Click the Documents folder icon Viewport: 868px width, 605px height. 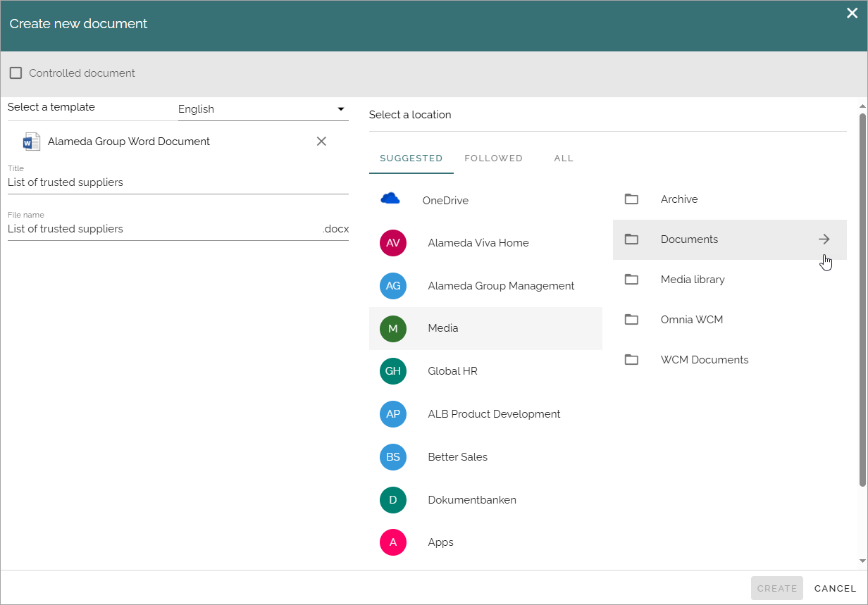click(631, 239)
